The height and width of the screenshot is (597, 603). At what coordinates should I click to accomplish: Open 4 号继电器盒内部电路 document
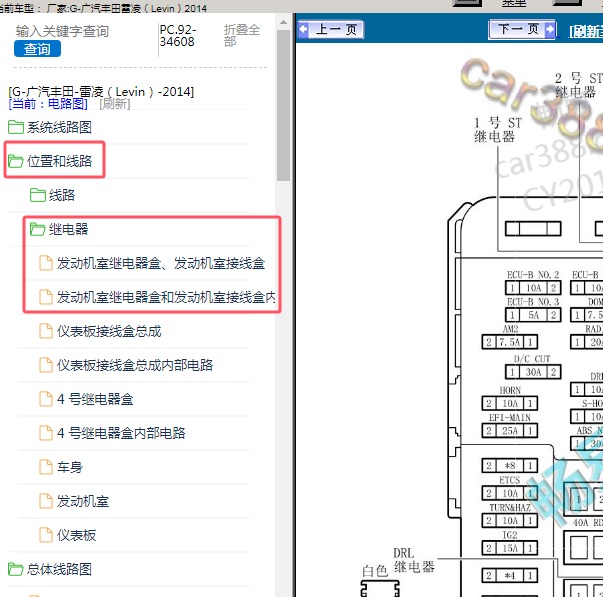[121, 433]
